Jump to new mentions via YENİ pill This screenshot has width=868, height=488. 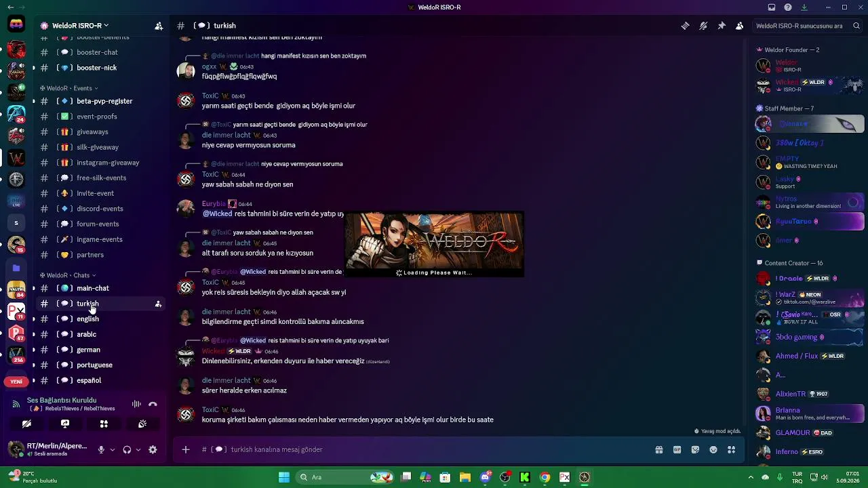click(x=16, y=382)
